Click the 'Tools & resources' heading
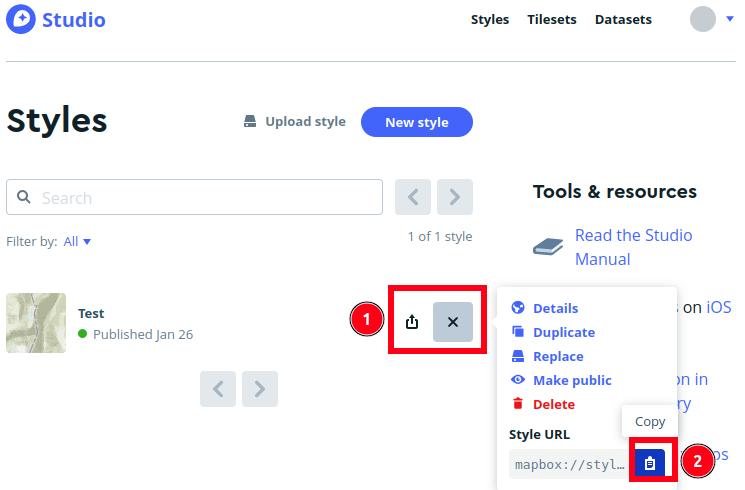This screenshot has width=745, height=490. 614,192
